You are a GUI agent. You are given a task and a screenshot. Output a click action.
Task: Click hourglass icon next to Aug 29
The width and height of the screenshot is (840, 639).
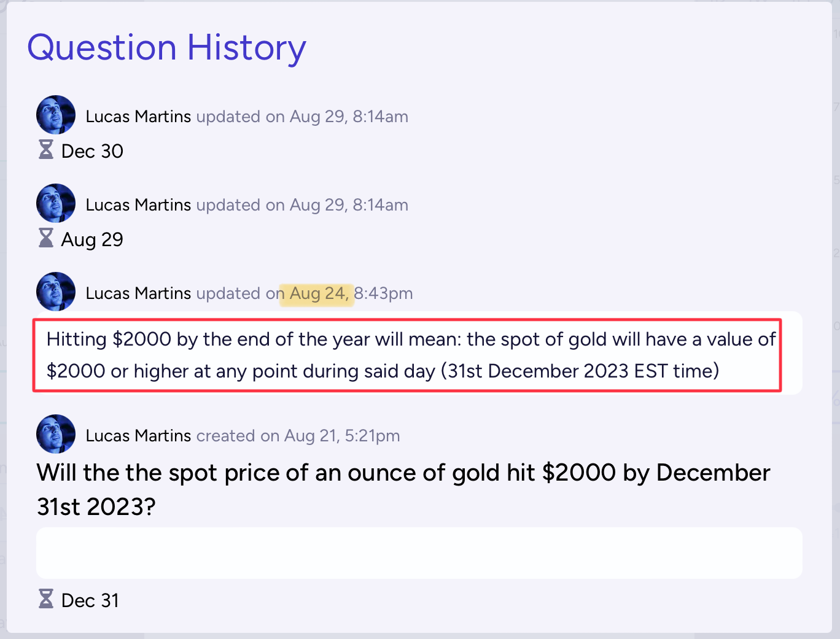[46, 238]
